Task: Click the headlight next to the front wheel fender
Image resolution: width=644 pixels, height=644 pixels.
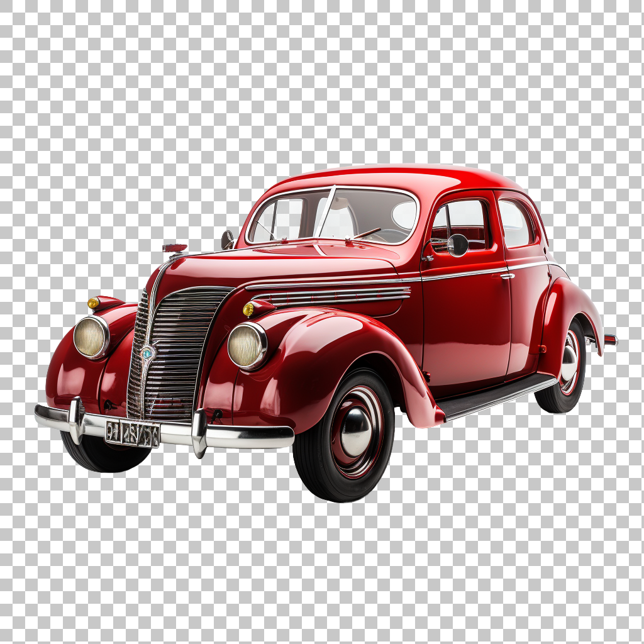Action: tap(247, 345)
